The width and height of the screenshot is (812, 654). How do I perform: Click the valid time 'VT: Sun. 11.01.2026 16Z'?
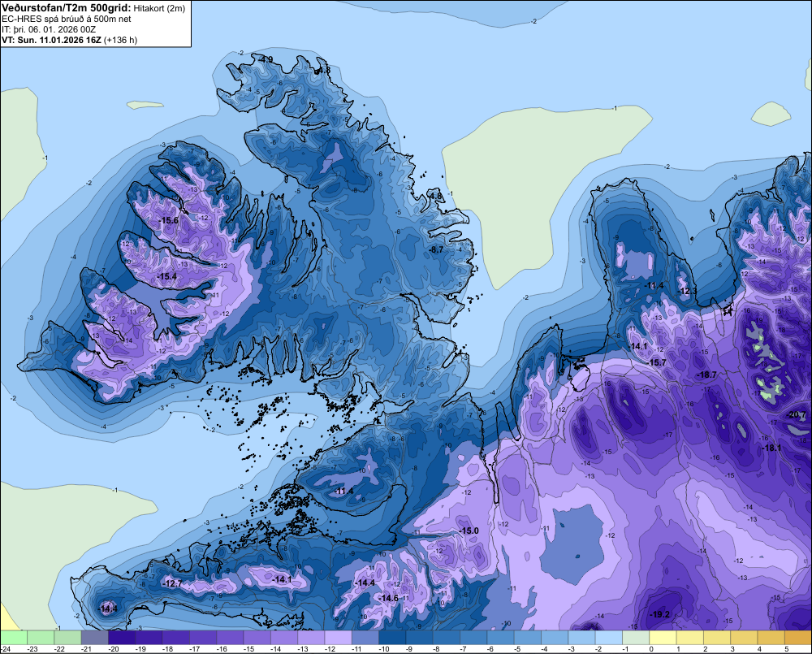coord(52,40)
